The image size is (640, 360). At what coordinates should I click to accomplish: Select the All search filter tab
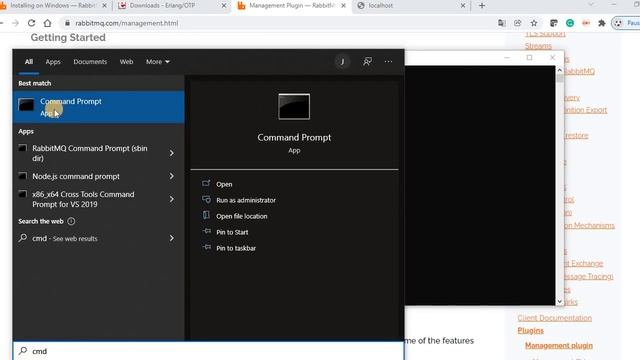[29, 62]
